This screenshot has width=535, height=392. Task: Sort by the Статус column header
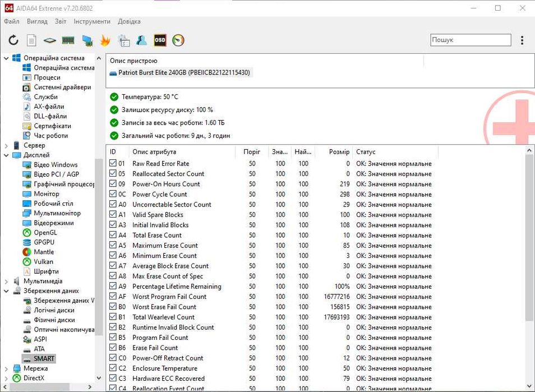[x=395, y=151]
